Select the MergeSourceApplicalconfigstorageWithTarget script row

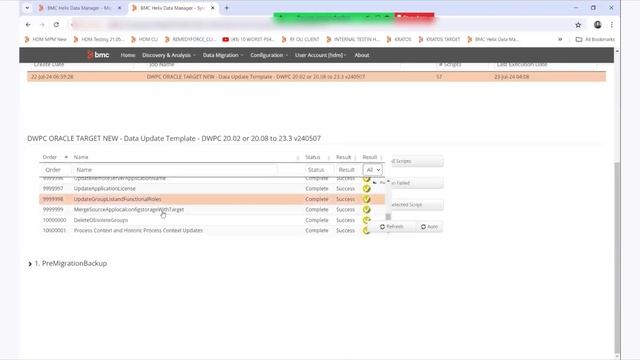point(212,209)
